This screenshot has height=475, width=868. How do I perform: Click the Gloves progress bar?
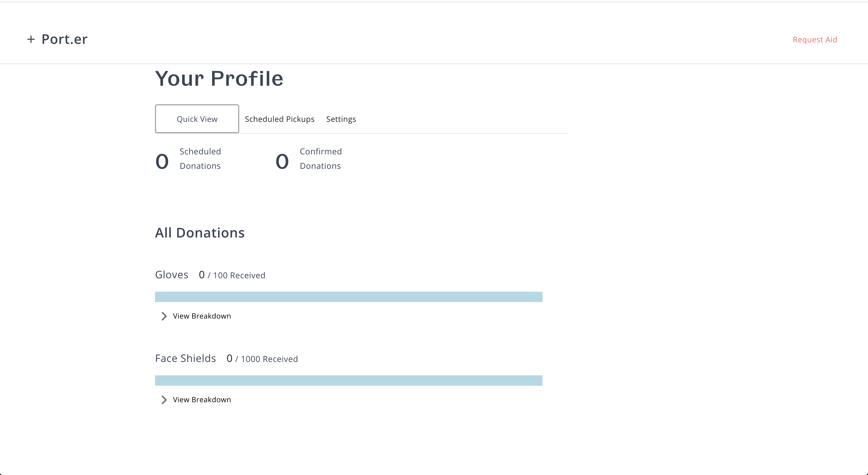tap(348, 297)
